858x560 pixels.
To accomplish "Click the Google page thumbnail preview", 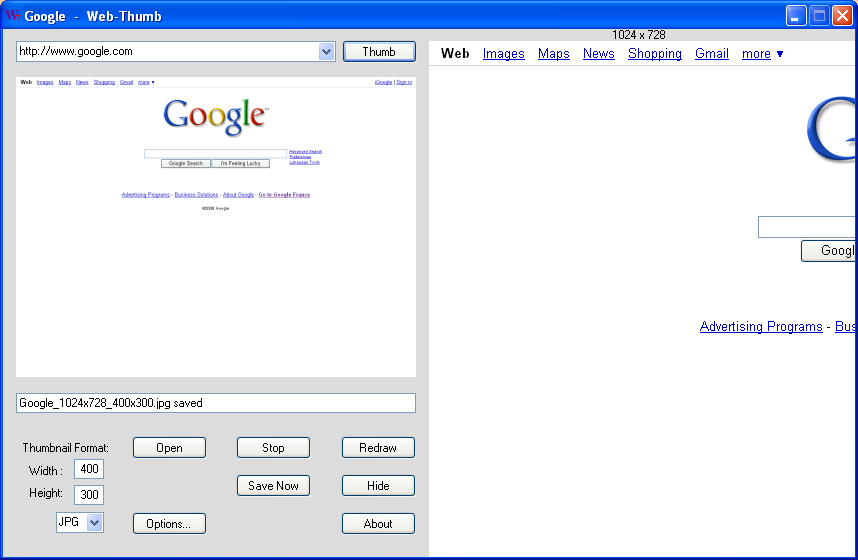I will click(x=216, y=227).
